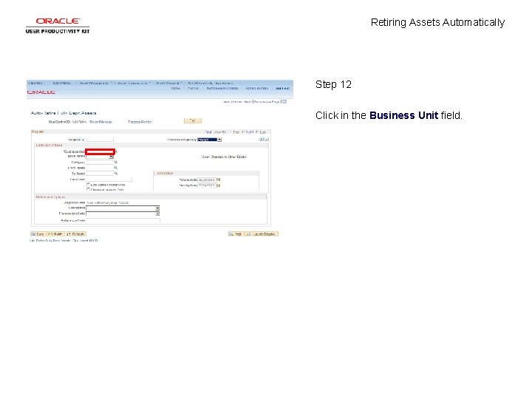The image size is (532, 399).
Task: Click the Run button
Action: tap(193, 120)
